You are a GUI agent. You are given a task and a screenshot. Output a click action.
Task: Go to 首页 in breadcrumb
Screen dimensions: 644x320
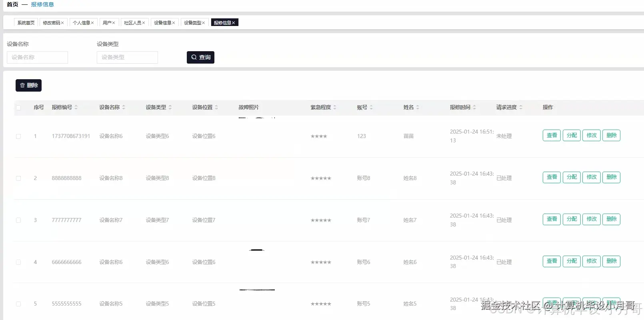[12, 4]
